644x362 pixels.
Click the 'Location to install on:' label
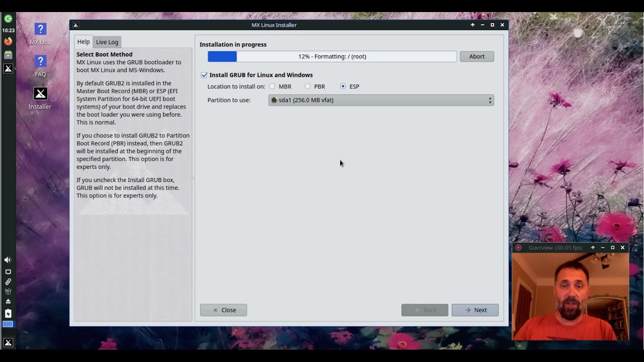(236, 86)
